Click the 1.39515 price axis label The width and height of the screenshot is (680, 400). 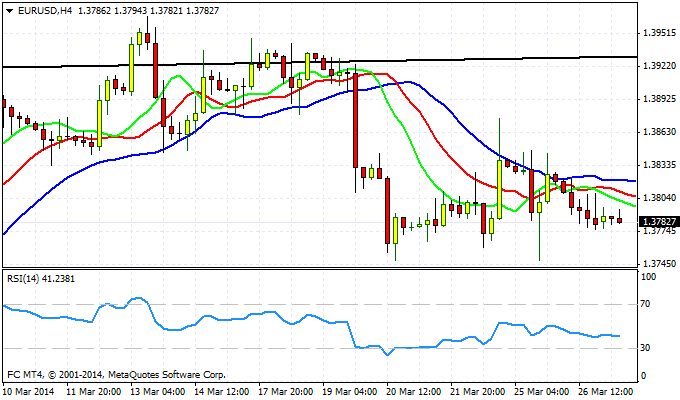pos(660,33)
